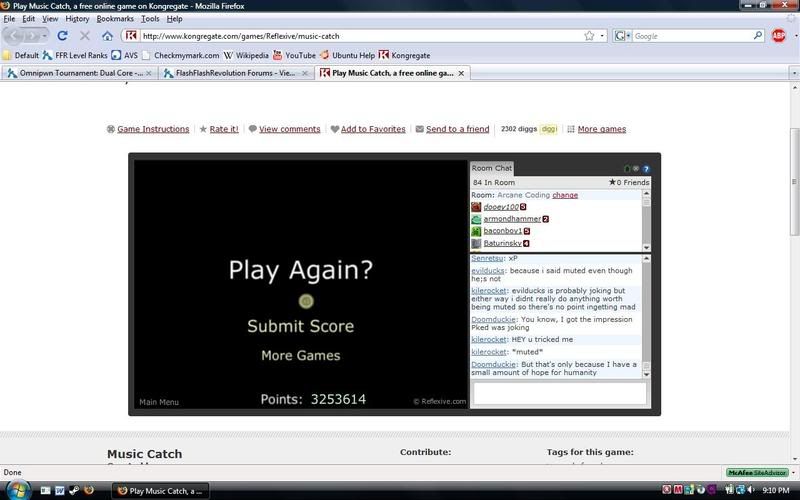The image size is (800, 500).
Task: Click Submit Score in the game
Action: 300,326
